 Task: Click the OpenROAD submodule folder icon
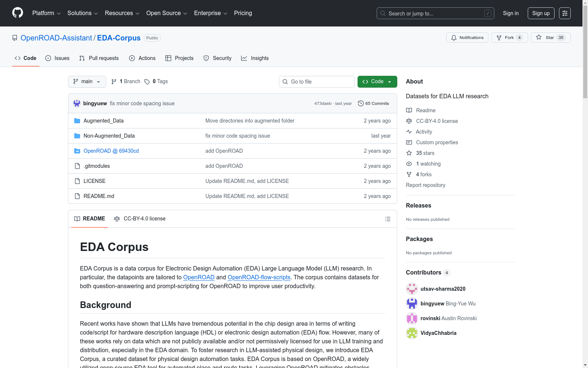click(x=77, y=151)
